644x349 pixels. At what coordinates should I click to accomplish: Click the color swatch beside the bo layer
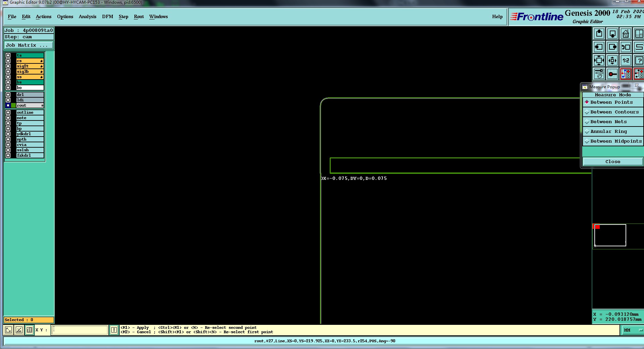(x=13, y=88)
